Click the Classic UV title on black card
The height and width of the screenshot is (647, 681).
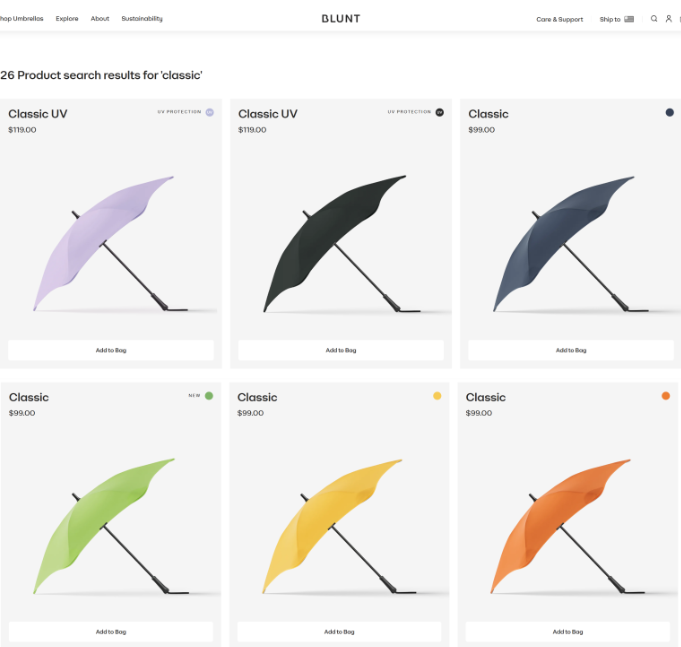(268, 114)
